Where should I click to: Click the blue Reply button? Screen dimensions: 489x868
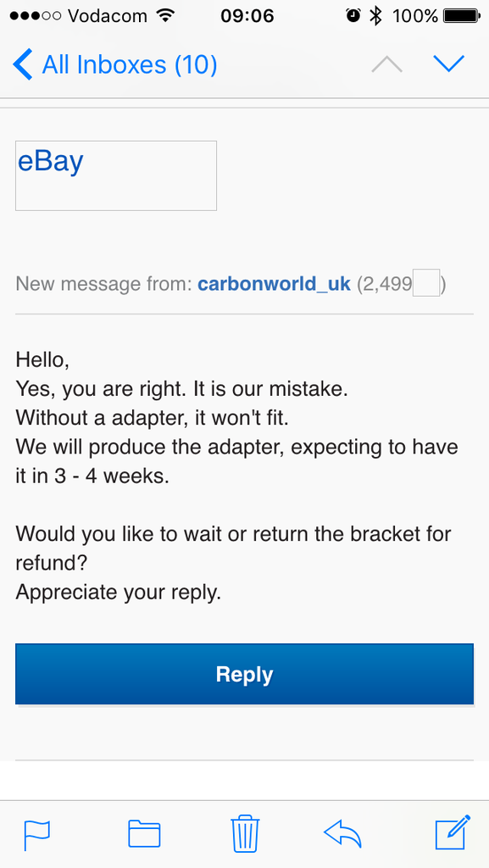tap(244, 674)
